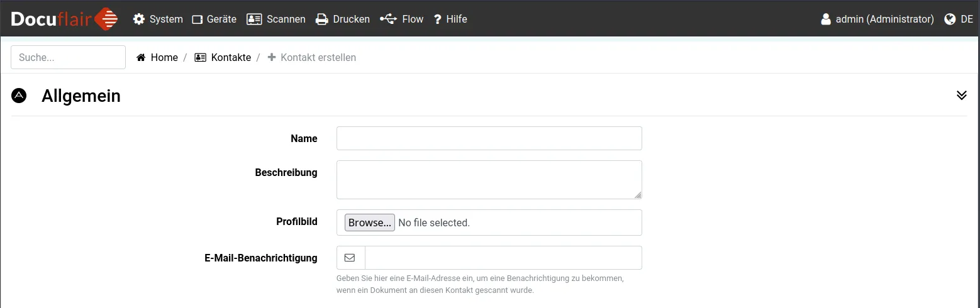Viewport: 980px width, 308px height.
Task: Click the Drucken printer icon
Action: pos(322,19)
